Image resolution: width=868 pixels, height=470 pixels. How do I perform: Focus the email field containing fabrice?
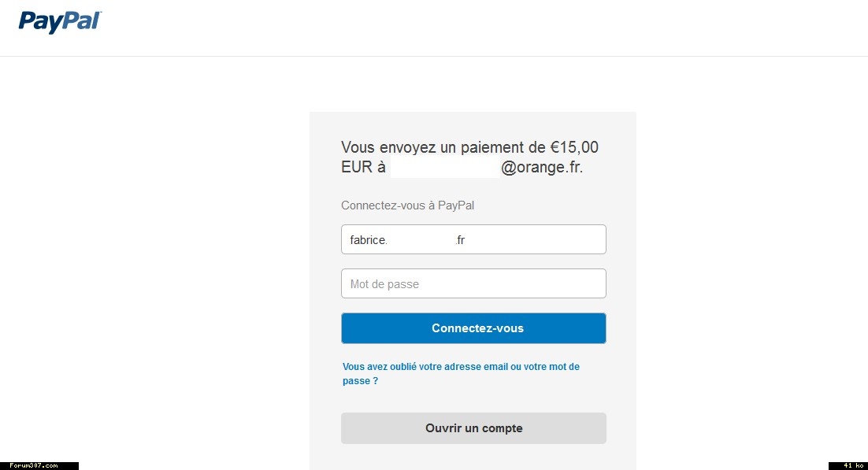[x=473, y=239]
